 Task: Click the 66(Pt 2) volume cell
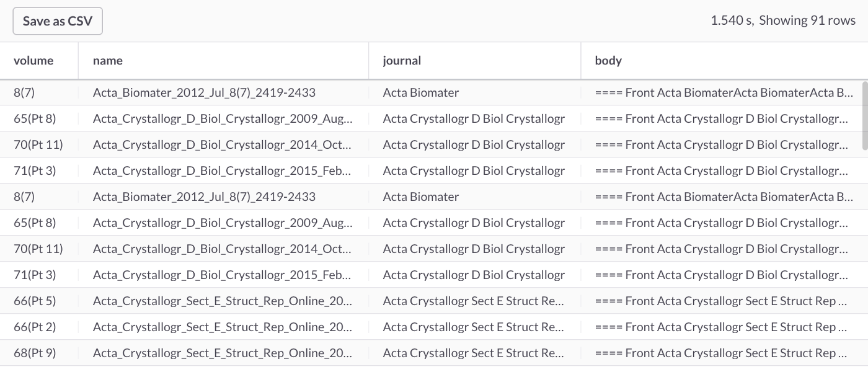point(35,327)
